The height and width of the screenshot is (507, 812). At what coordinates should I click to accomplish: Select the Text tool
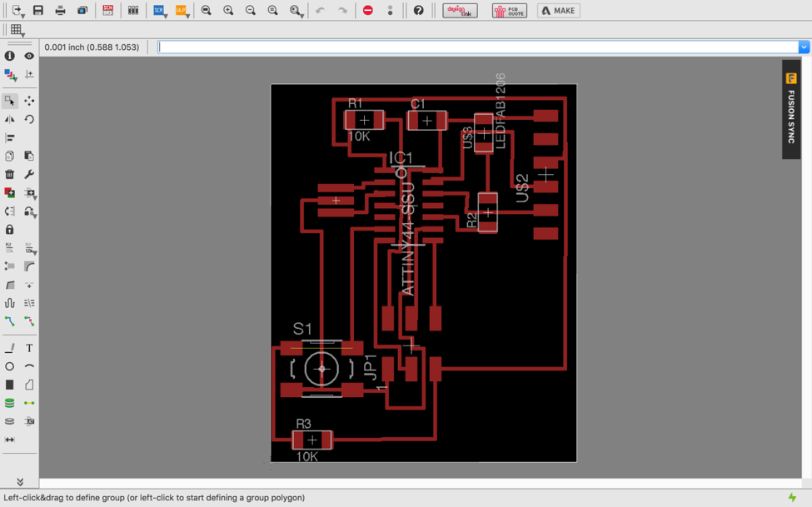(29, 348)
